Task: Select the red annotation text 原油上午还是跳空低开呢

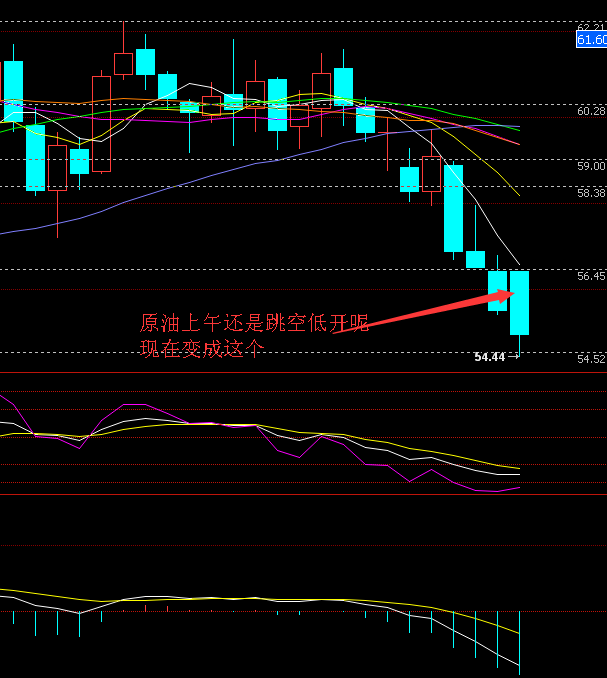Action: click(x=254, y=323)
